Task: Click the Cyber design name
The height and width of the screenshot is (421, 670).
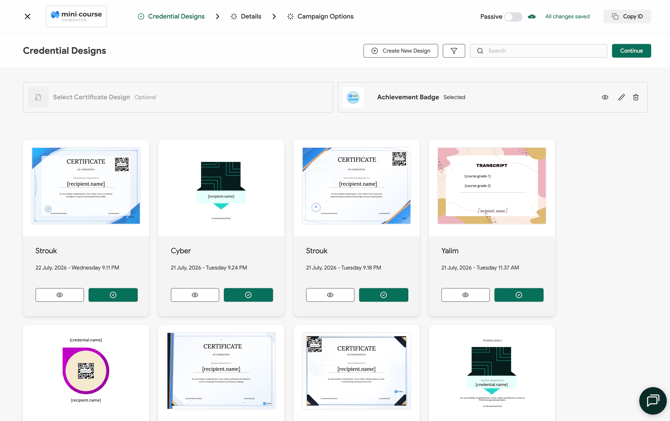Action: (181, 251)
